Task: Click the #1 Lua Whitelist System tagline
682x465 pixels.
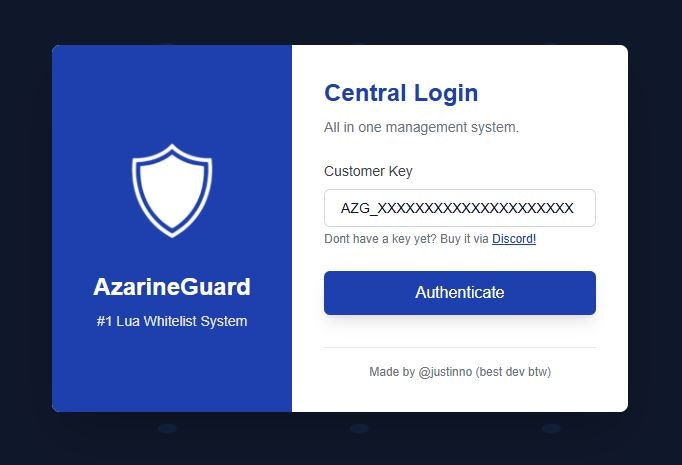Action: [172, 321]
